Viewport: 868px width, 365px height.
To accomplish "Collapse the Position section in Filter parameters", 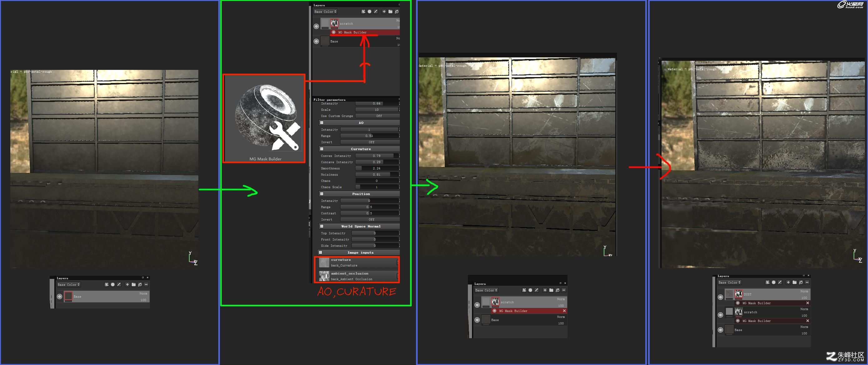I will 321,194.
